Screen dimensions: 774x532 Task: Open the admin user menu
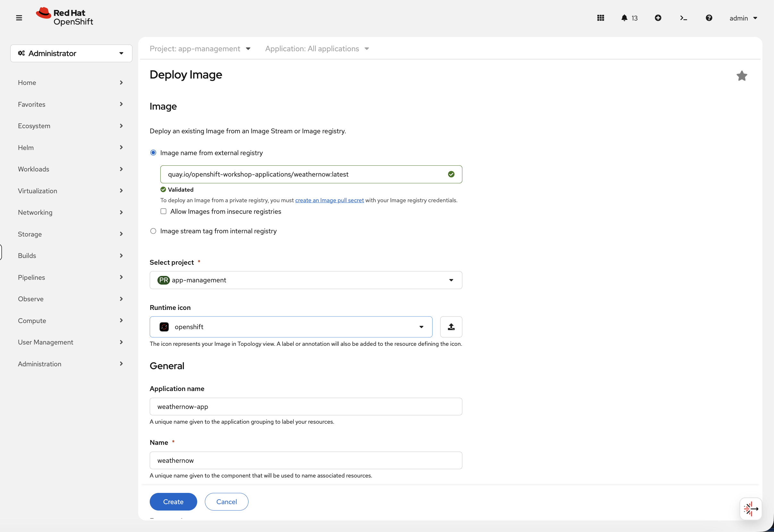click(743, 18)
